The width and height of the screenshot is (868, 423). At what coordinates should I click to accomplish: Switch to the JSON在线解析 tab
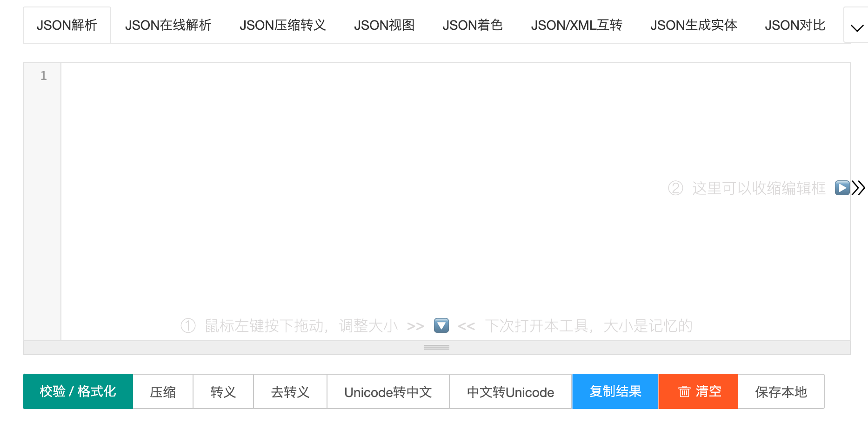168,25
